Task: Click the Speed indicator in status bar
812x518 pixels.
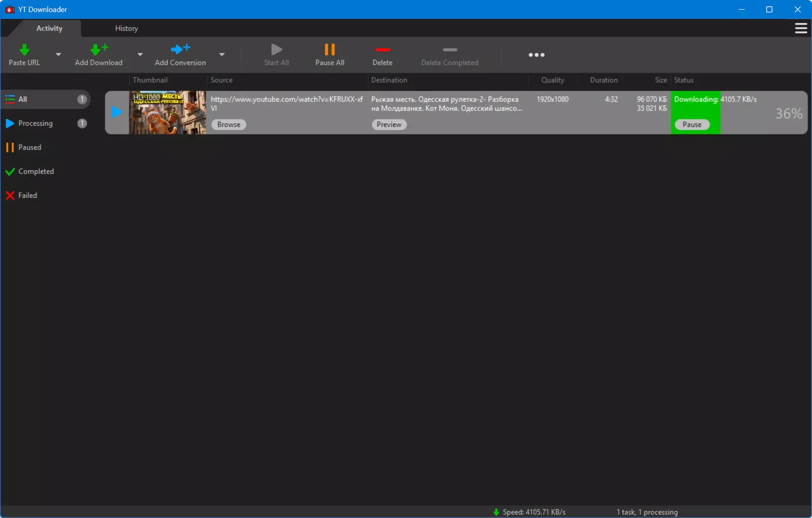Action: point(529,512)
